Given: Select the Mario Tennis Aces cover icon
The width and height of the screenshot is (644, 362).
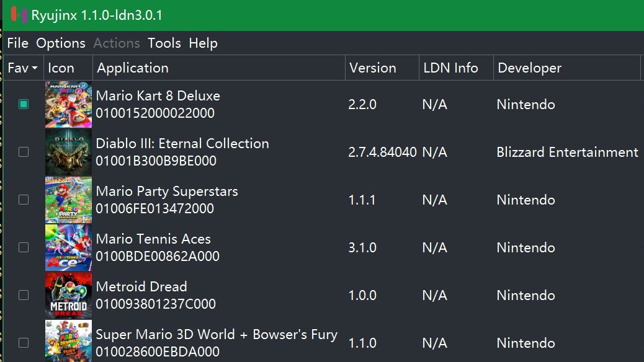Looking at the screenshot, I should point(69,247).
